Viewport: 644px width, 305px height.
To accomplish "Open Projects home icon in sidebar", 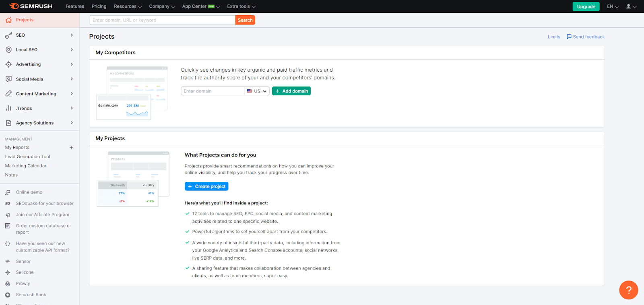I will pyautogui.click(x=8, y=20).
